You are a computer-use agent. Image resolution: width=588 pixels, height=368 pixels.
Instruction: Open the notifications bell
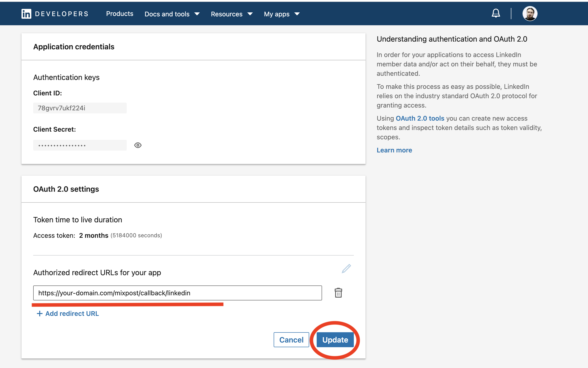[x=495, y=13]
